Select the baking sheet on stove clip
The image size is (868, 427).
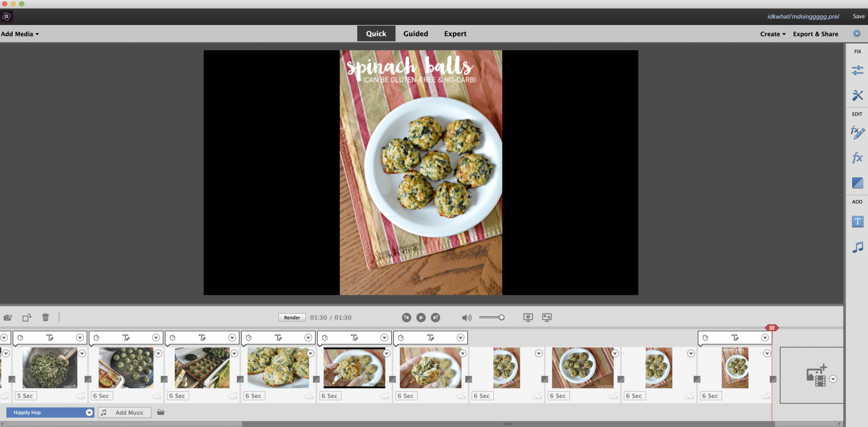[x=202, y=368]
